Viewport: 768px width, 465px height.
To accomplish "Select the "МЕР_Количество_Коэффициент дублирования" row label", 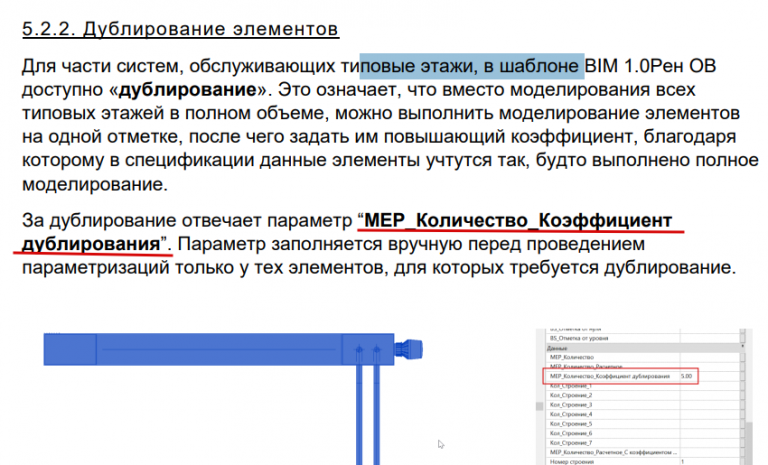I will [x=609, y=376].
